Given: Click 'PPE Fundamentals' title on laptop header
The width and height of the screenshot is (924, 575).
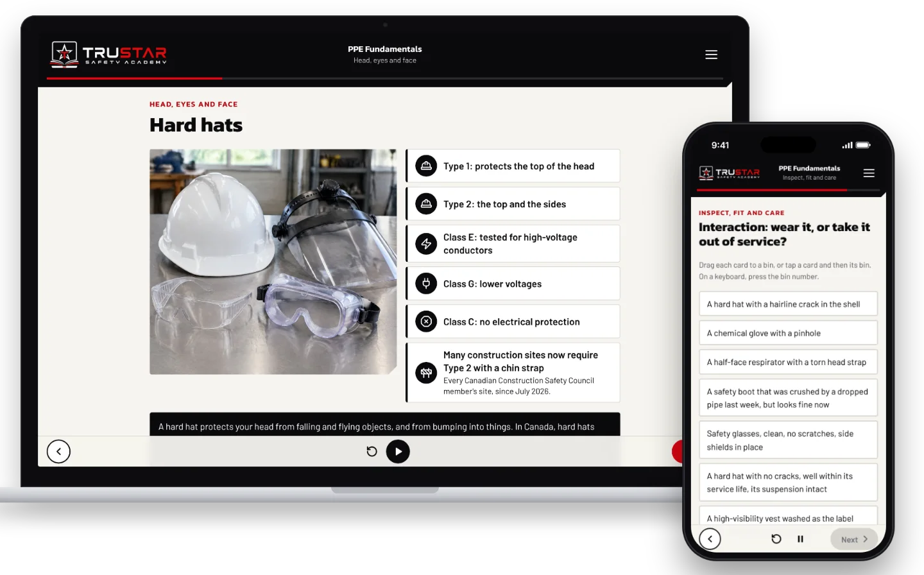Looking at the screenshot, I should point(385,49).
